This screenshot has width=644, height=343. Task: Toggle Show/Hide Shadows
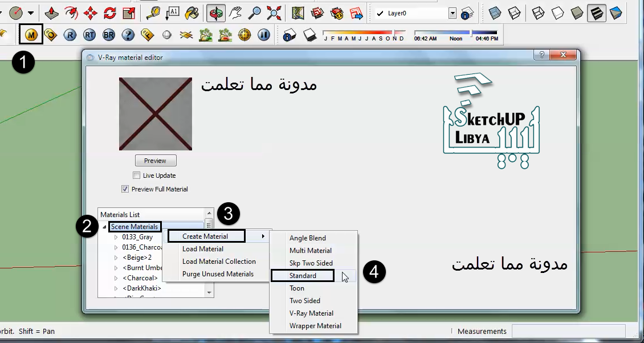[x=309, y=35]
